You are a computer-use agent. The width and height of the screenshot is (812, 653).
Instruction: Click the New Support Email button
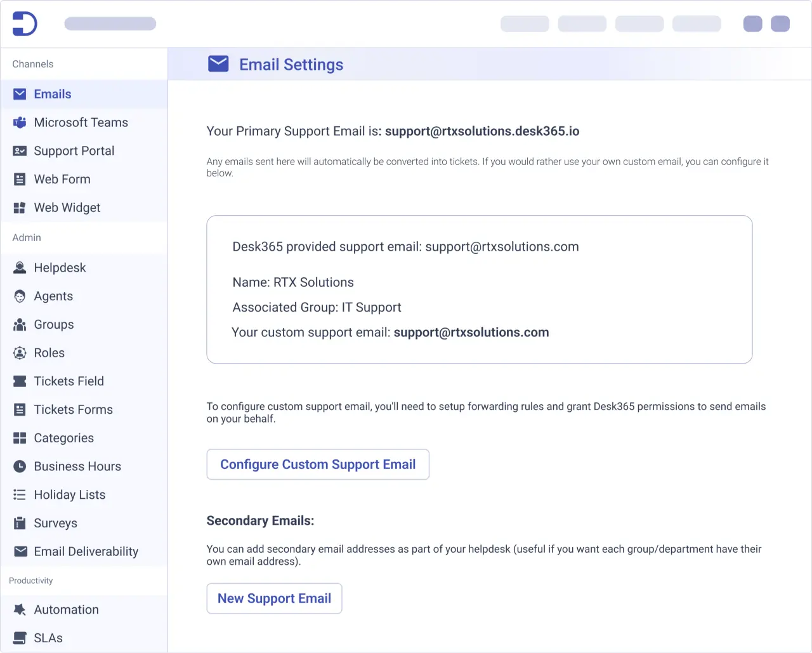coord(274,598)
